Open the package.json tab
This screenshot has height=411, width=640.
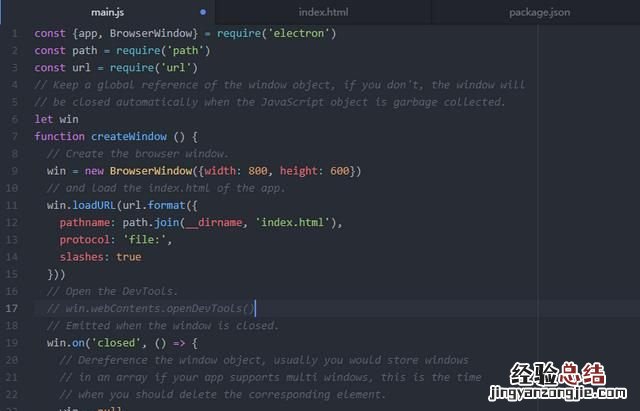[539, 12]
